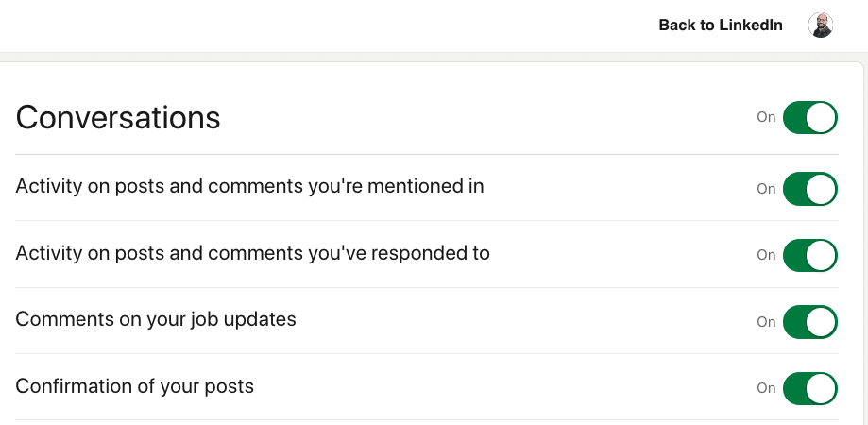This screenshot has width=868, height=425.
Task: Click On status next to posts confirmation
Action: coord(766,388)
